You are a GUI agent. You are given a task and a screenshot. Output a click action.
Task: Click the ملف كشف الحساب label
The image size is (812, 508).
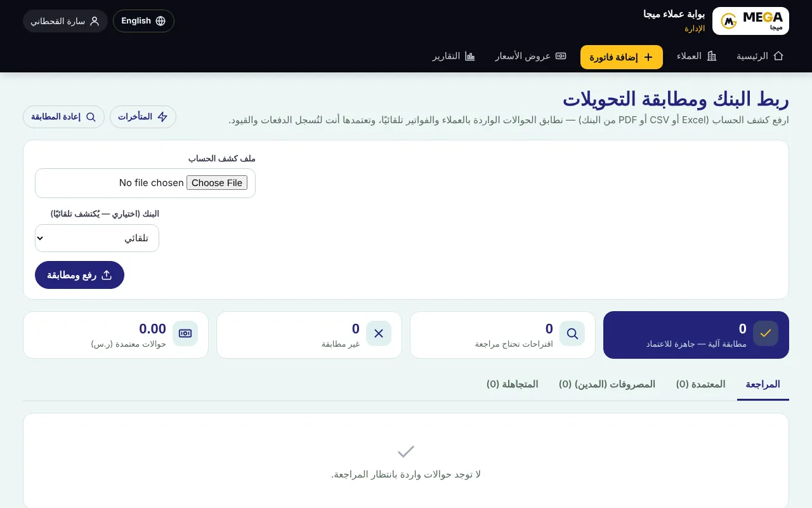pyautogui.click(x=222, y=158)
